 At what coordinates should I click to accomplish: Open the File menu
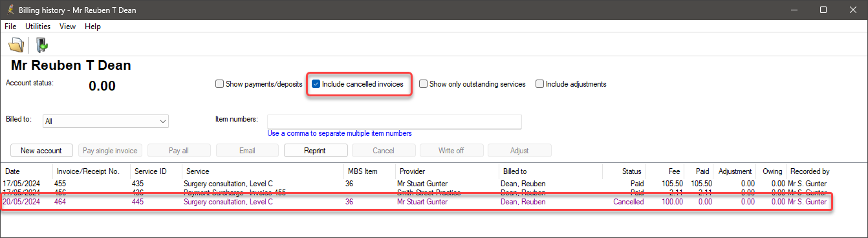(x=10, y=27)
